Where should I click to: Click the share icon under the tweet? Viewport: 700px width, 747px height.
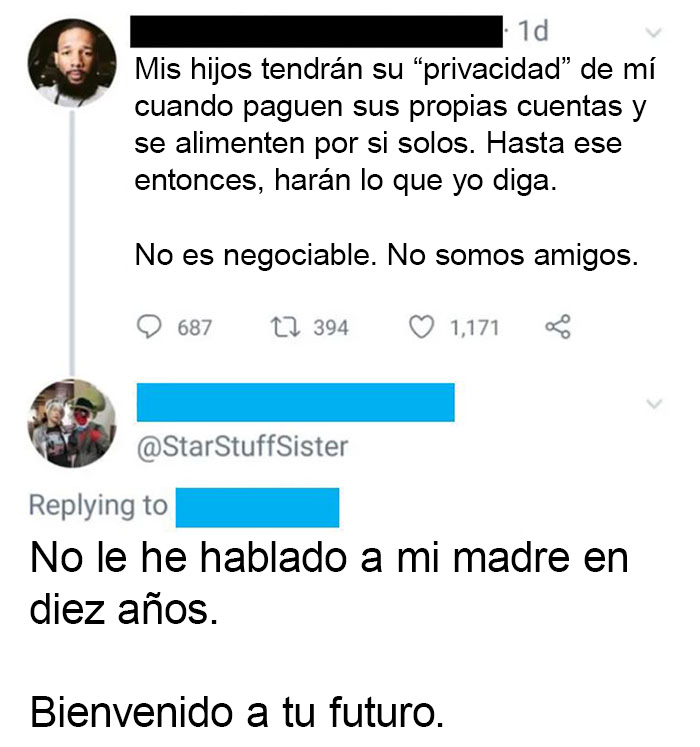tap(558, 327)
